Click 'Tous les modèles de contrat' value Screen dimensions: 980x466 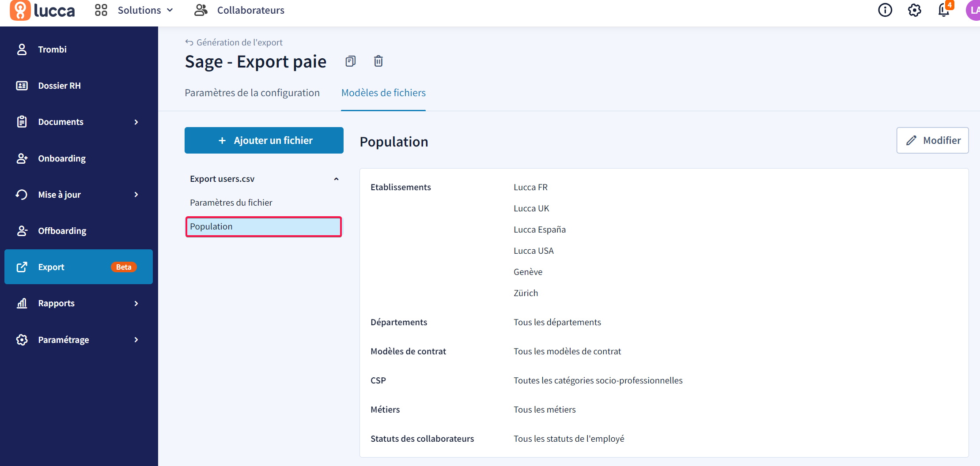tap(567, 351)
